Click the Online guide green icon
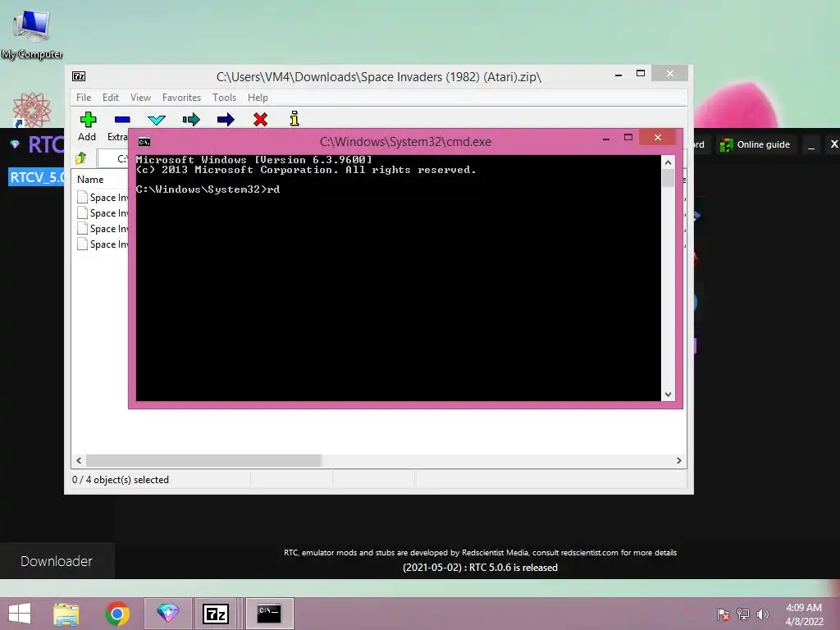 (727, 144)
